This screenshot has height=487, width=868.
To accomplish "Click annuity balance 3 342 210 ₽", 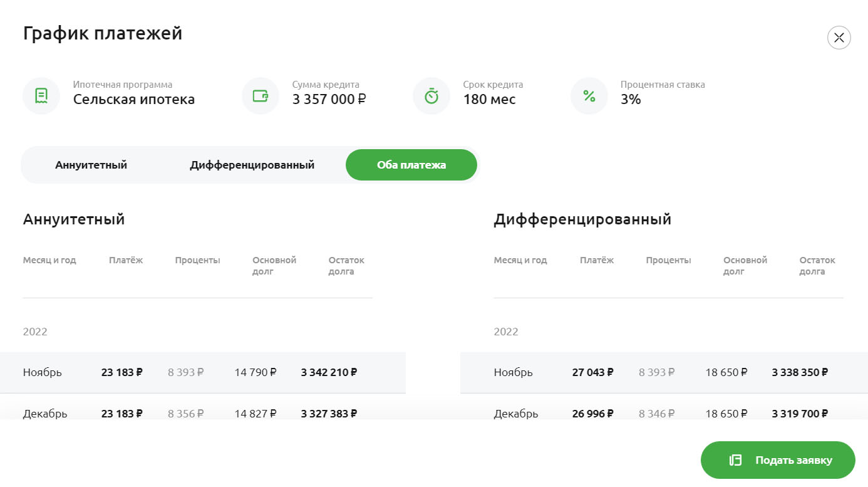I will click(329, 372).
